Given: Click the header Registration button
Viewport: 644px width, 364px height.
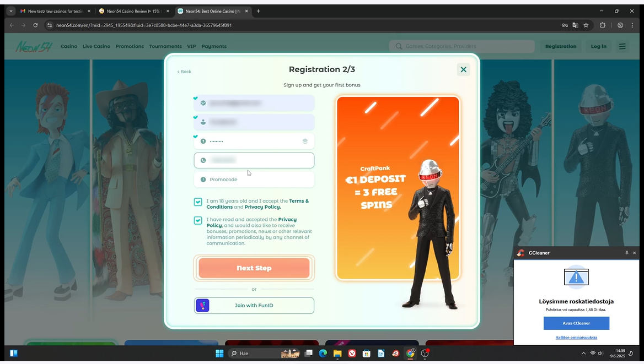Looking at the screenshot, I should pyautogui.click(x=561, y=46).
